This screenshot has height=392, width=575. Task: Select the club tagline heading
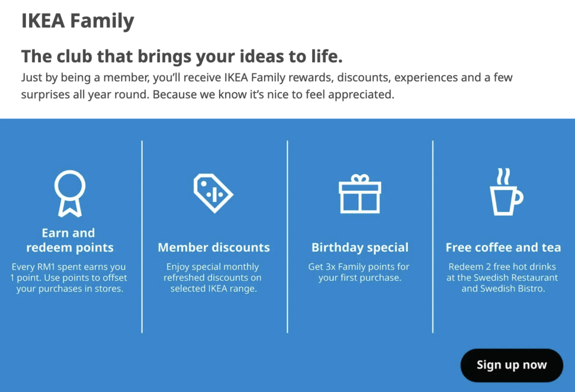pyautogui.click(x=181, y=57)
